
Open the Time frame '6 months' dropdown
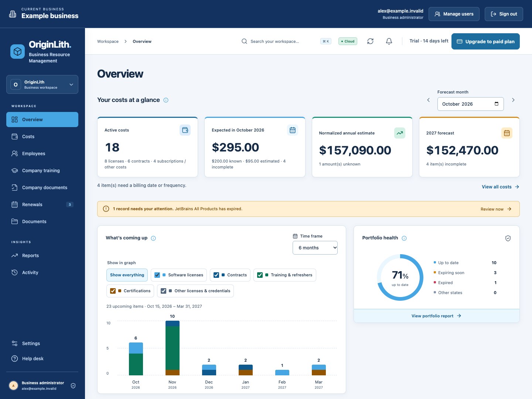point(315,248)
